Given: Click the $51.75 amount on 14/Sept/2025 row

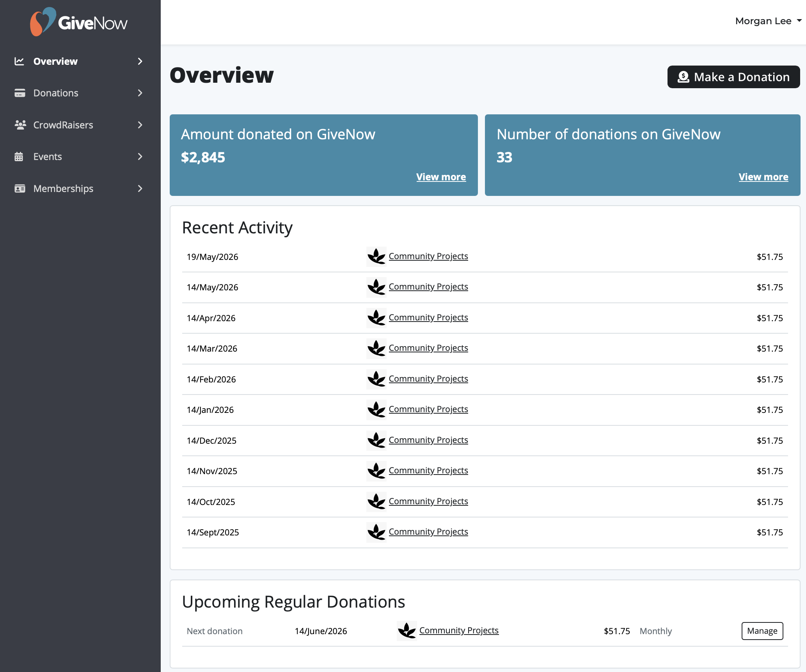Looking at the screenshot, I should pyautogui.click(x=769, y=532).
